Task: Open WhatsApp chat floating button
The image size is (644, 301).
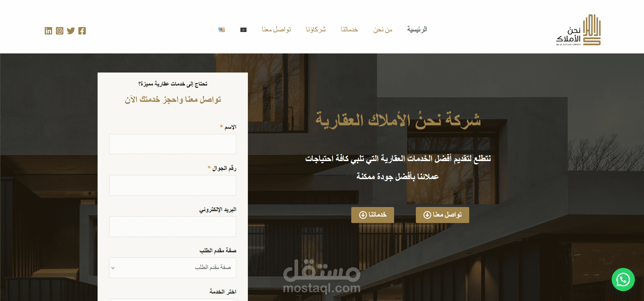Action: tap(623, 280)
